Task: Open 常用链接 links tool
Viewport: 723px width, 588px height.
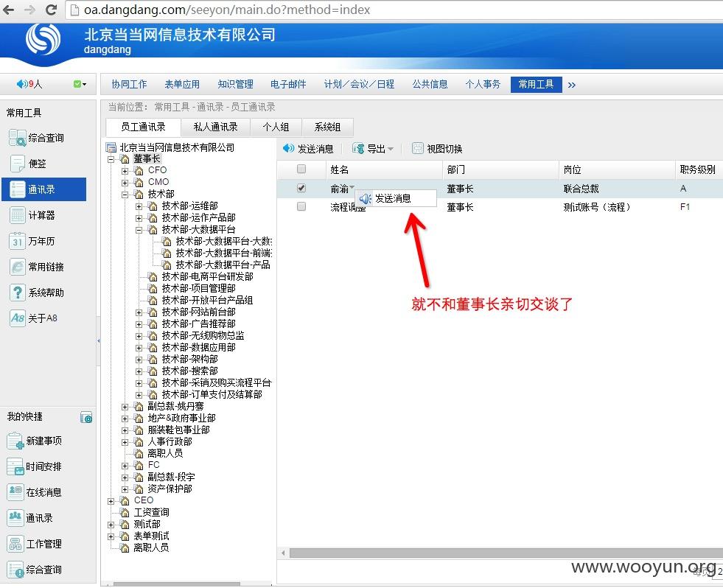Action: tap(37, 267)
